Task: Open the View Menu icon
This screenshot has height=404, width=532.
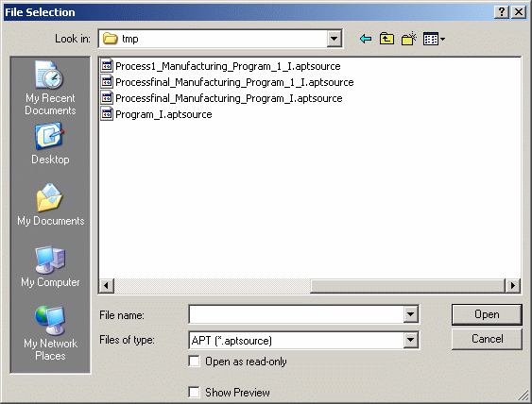Action: [x=434, y=39]
